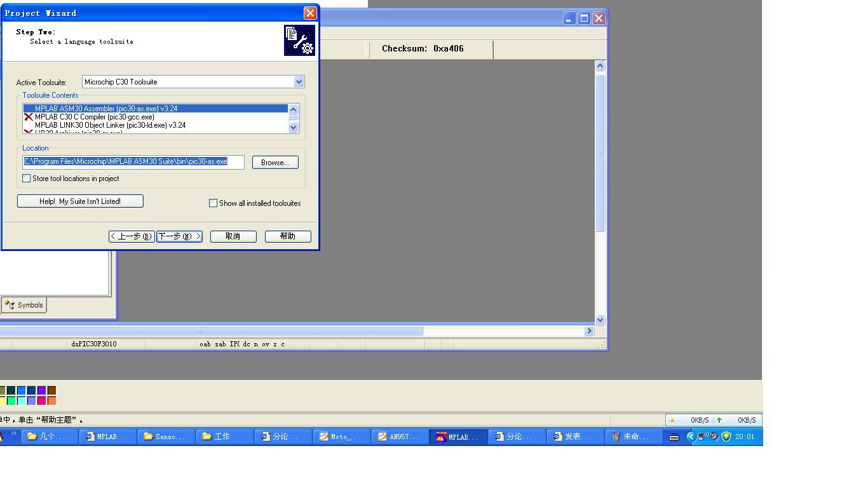Click Checksum: 0xa406 in background window
Screen dimensions: 868x488
pyautogui.click(x=423, y=48)
